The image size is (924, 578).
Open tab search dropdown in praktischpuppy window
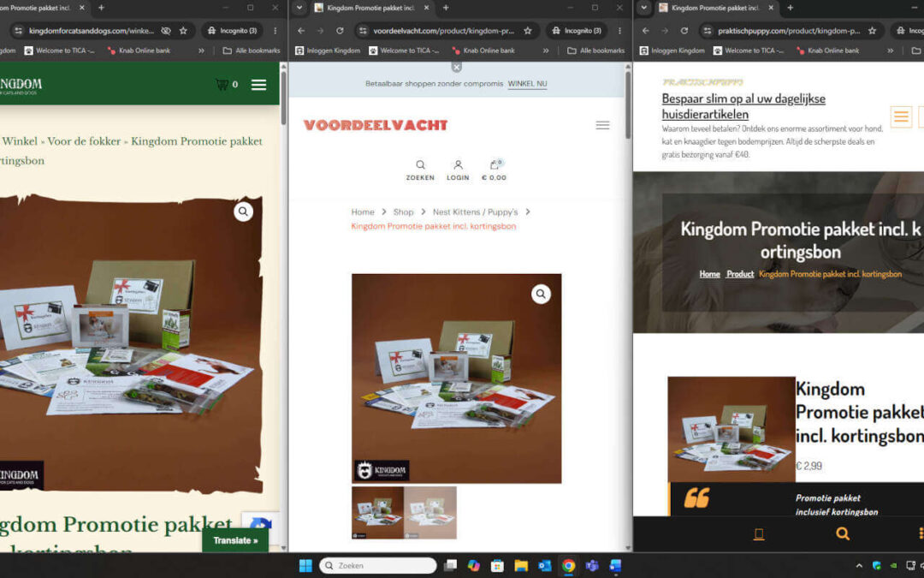click(644, 8)
